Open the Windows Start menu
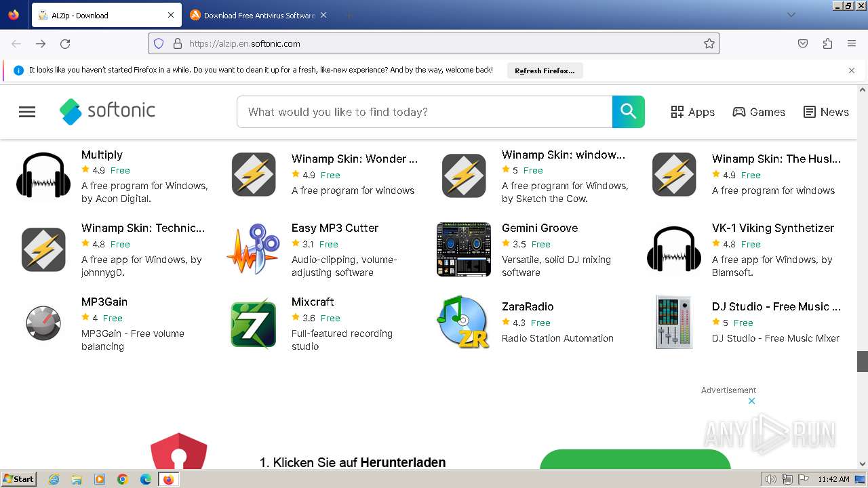Screen dimensions: 868x488 (19, 479)
